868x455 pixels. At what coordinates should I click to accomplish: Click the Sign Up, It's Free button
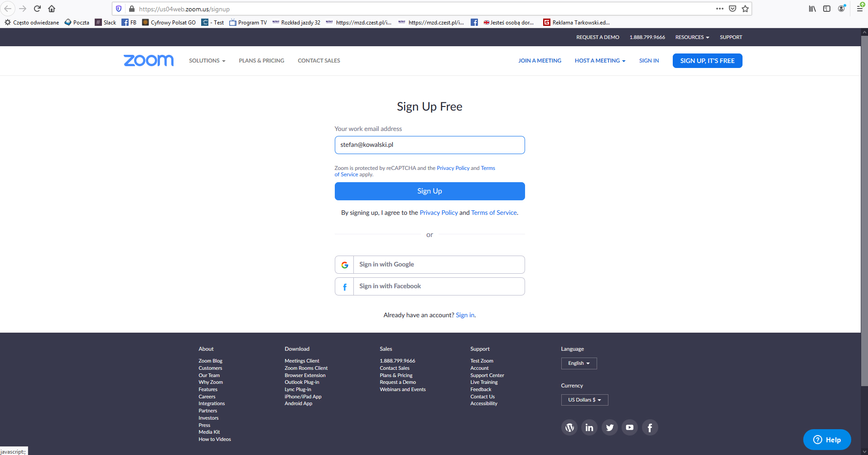[707, 61]
